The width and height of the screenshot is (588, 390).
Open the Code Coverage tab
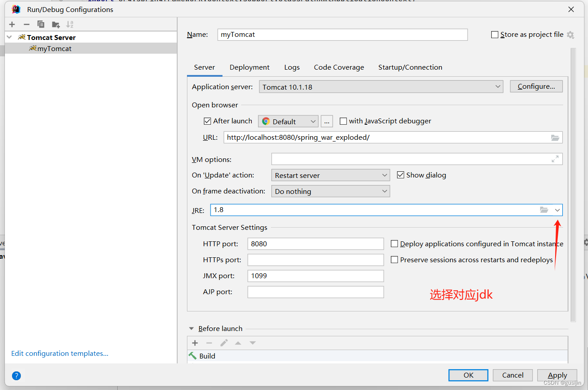pyautogui.click(x=339, y=67)
